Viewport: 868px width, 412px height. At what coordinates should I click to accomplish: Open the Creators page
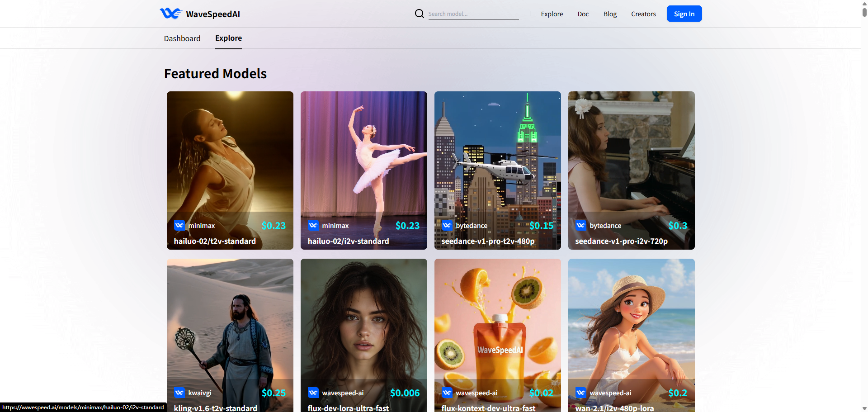point(643,14)
